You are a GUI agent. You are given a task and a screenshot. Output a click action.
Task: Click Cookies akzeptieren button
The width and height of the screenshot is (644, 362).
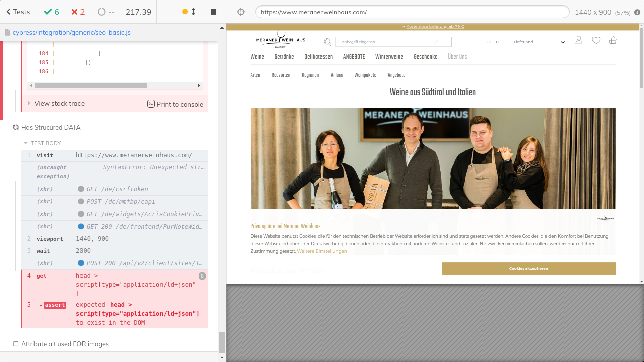pos(528,268)
